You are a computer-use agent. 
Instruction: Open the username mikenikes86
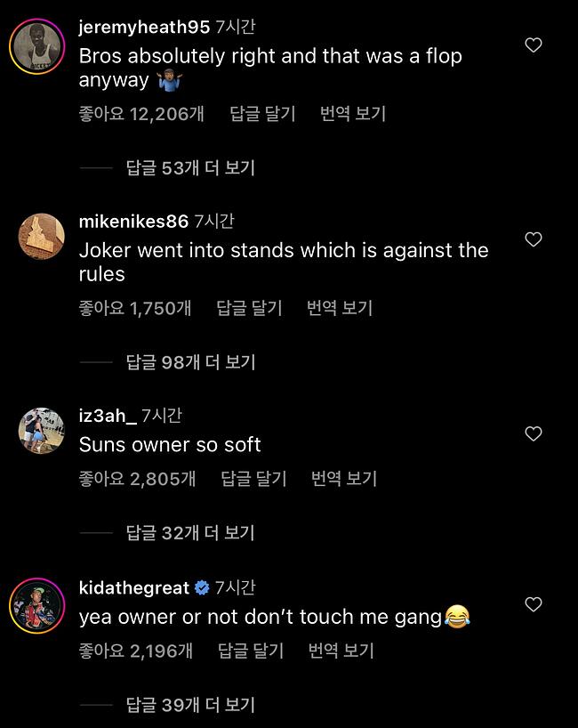133,222
